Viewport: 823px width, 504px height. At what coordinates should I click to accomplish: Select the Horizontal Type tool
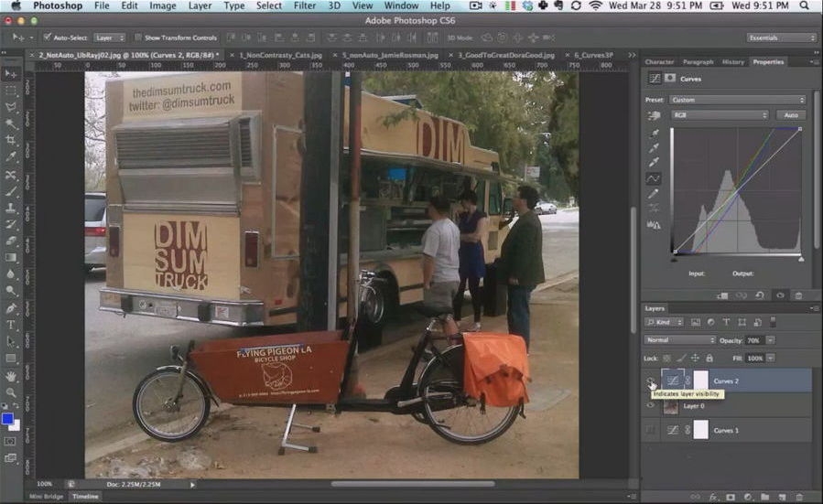point(10,325)
